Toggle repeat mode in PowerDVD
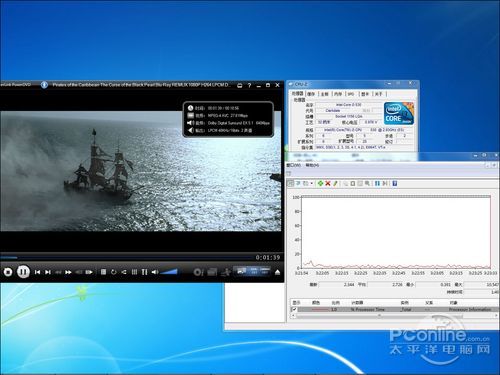500x375 pixels. 114,272
